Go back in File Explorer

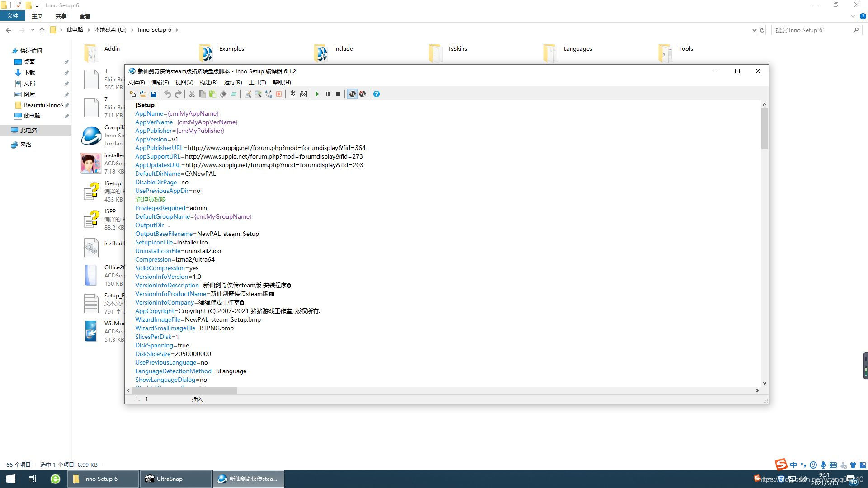point(9,30)
